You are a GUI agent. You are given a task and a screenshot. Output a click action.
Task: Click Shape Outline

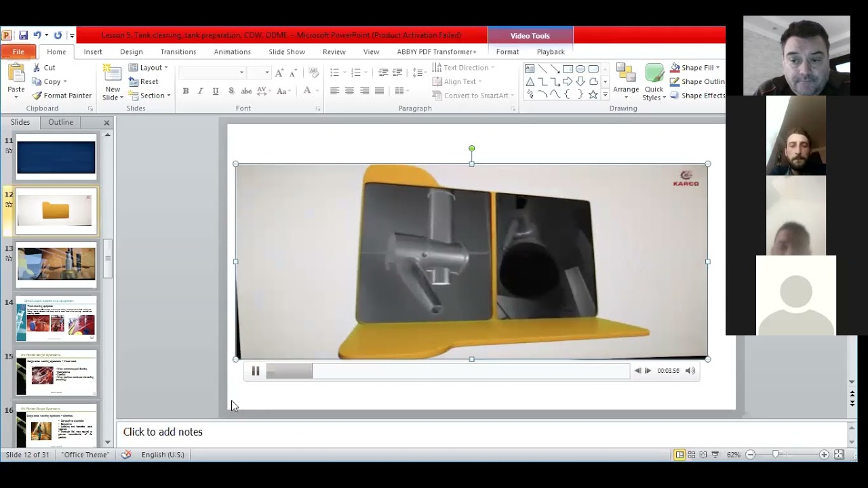point(697,81)
